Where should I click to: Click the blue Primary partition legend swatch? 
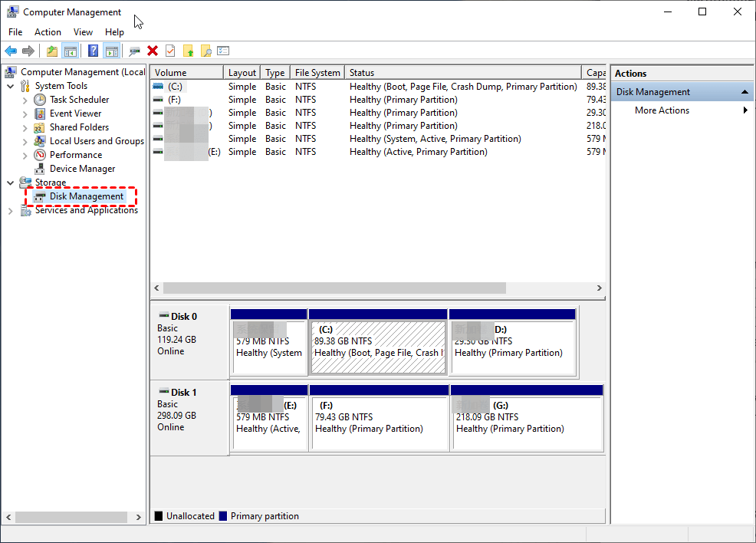click(223, 516)
